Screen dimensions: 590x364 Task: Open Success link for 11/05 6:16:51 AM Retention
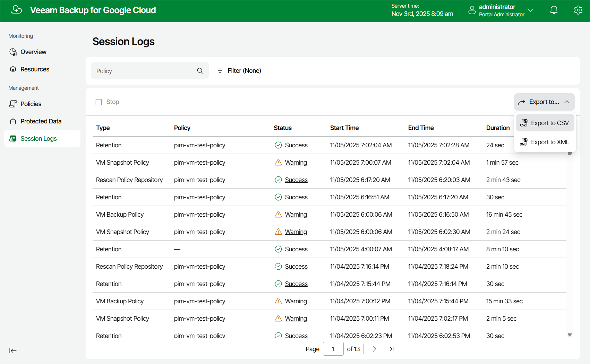(x=296, y=197)
